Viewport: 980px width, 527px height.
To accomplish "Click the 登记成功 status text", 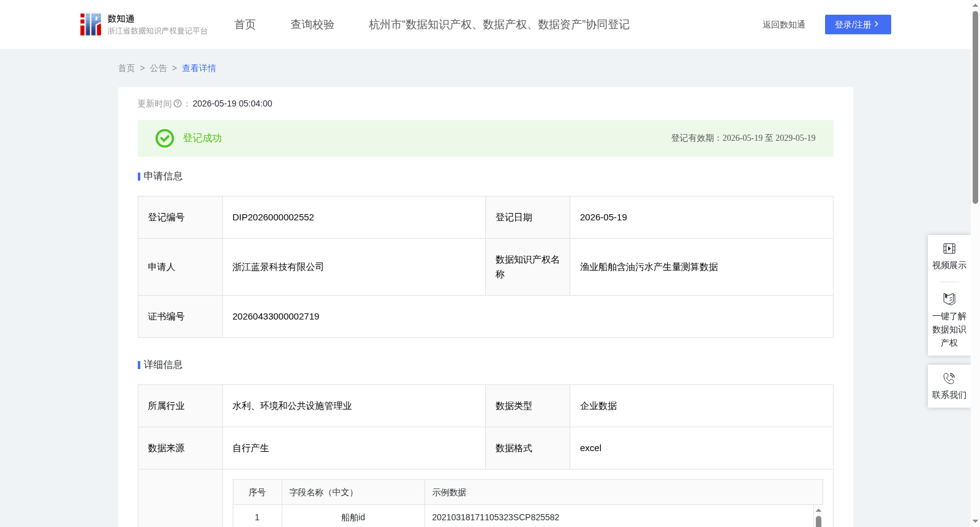I will 202,138.
